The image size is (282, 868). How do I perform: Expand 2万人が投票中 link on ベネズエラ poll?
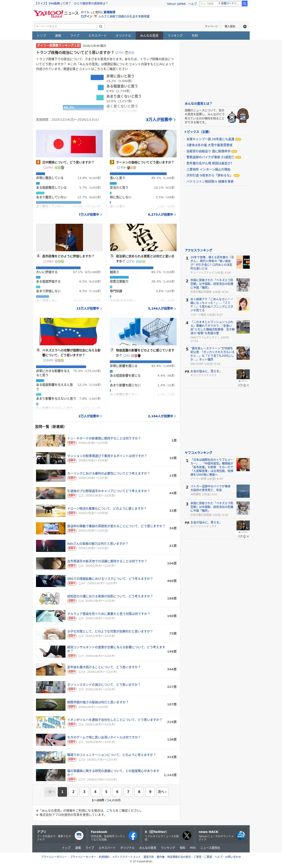click(x=90, y=416)
